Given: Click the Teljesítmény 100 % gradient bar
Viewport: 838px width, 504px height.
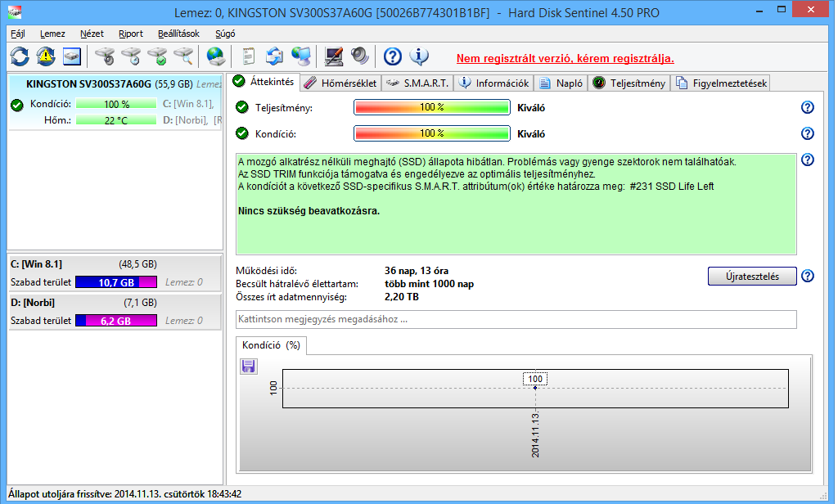Looking at the screenshot, I should [432, 107].
